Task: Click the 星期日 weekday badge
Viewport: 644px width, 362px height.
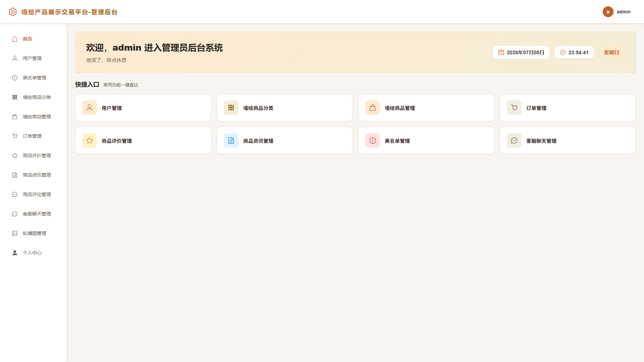Action: [x=611, y=52]
